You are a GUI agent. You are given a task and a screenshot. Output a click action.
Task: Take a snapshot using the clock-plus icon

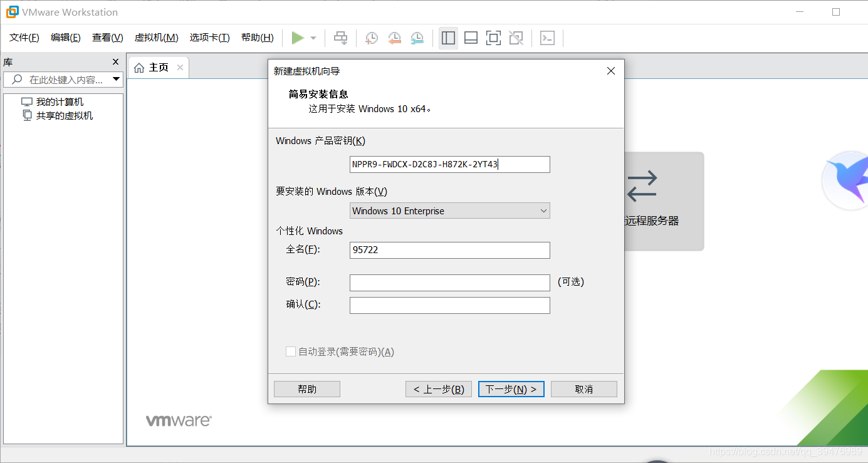click(372, 38)
